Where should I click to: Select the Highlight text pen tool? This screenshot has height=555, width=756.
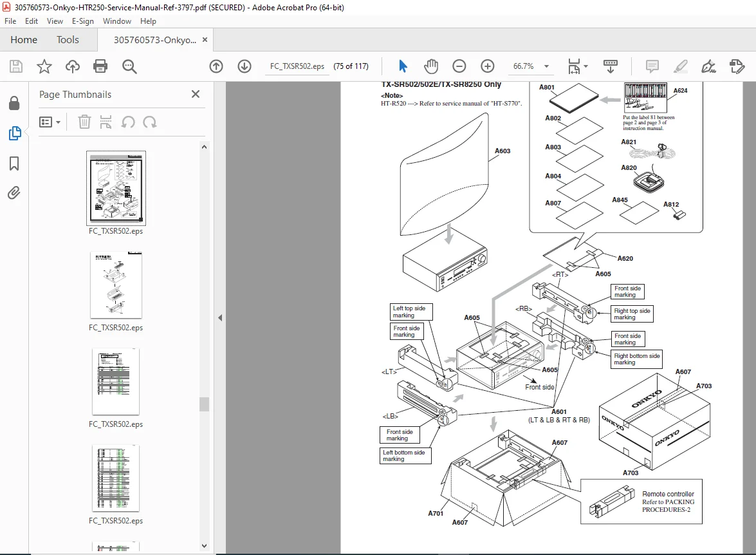[x=680, y=66]
